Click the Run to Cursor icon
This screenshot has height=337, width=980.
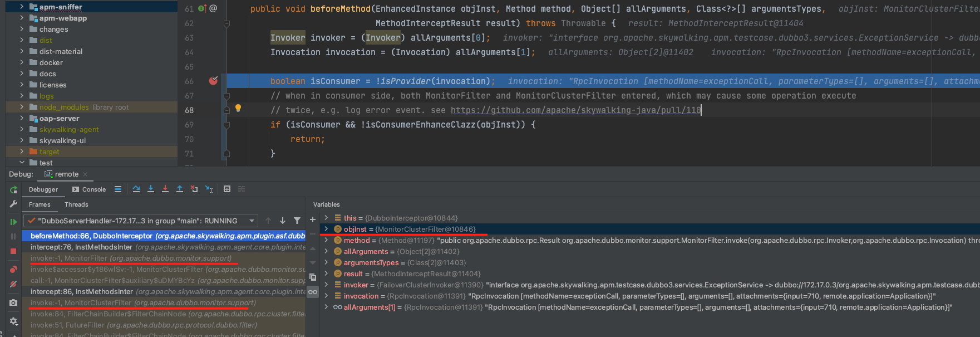(x=209, y=189)
